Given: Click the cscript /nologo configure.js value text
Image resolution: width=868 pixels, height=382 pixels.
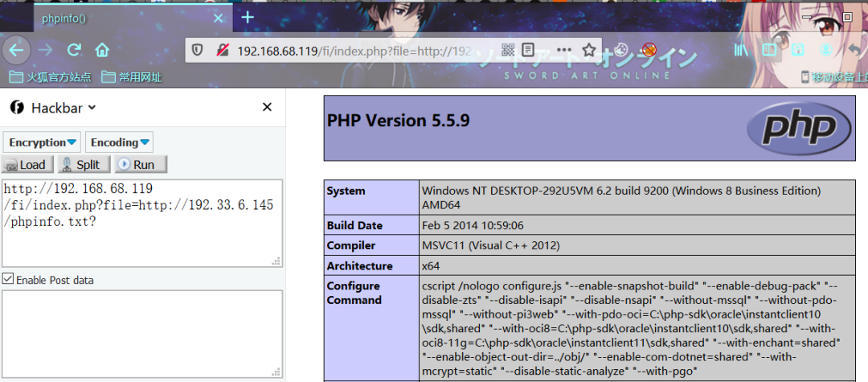Looking at the screenshot, I should pos(632,328).
